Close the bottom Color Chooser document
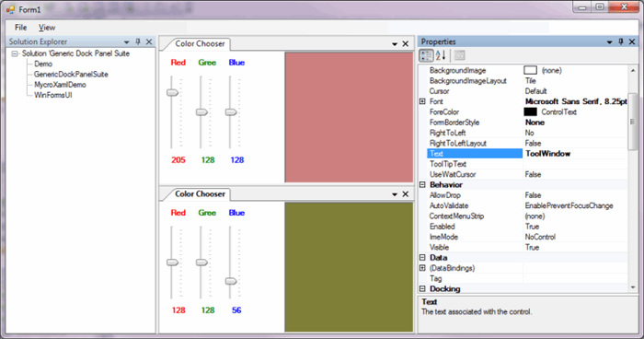 coord(406,193)
